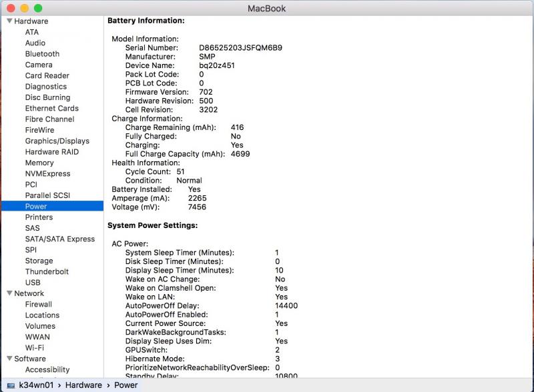Show Card Reader information

pos(47,75)
